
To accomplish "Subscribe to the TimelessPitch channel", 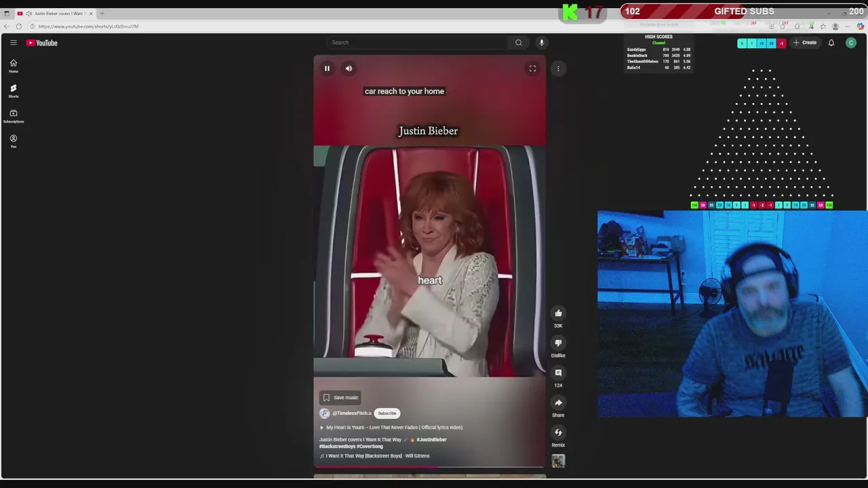I will coord(387,413).
